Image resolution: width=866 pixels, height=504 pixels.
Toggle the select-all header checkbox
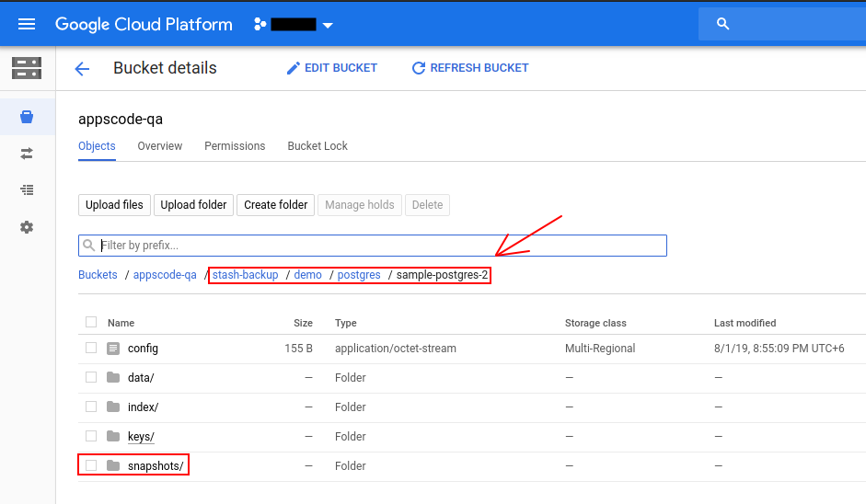tap(91, 323)
